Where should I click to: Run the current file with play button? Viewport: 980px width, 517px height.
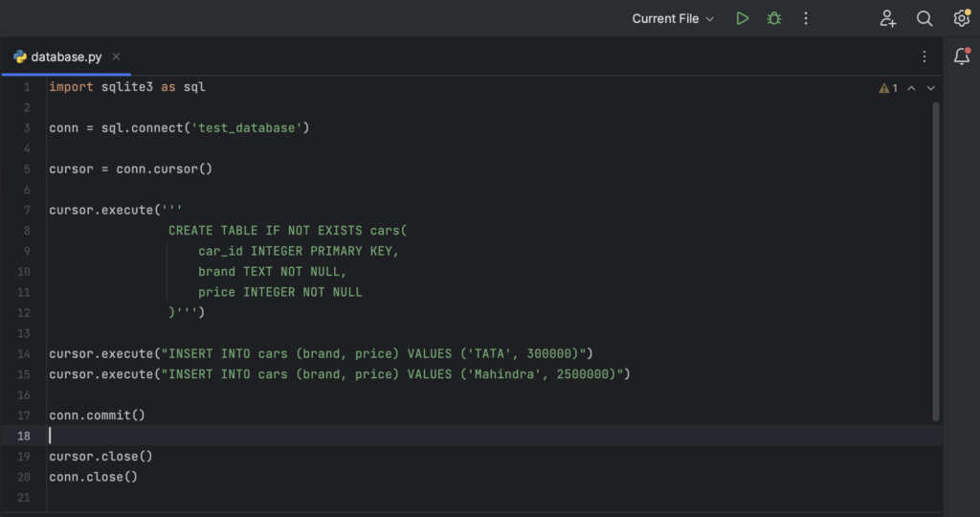[x=742, y=19]
